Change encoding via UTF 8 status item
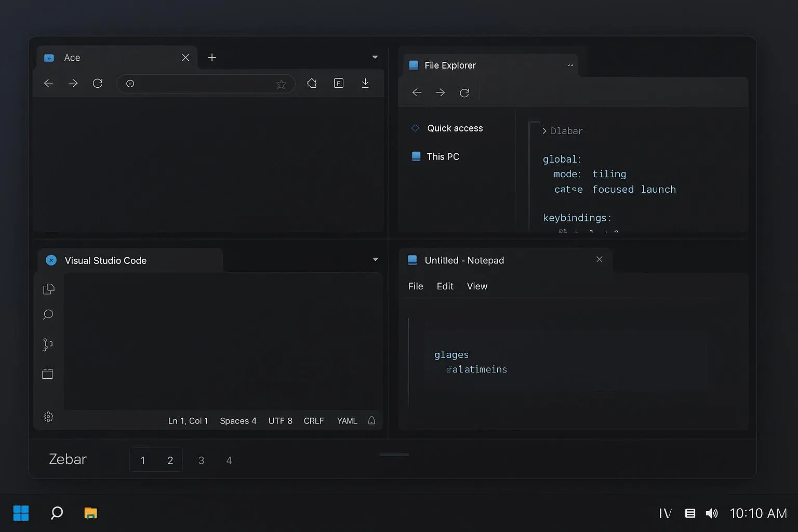This screenshot has height=532, width=798. pyautogui.click(x=281, y=421)
